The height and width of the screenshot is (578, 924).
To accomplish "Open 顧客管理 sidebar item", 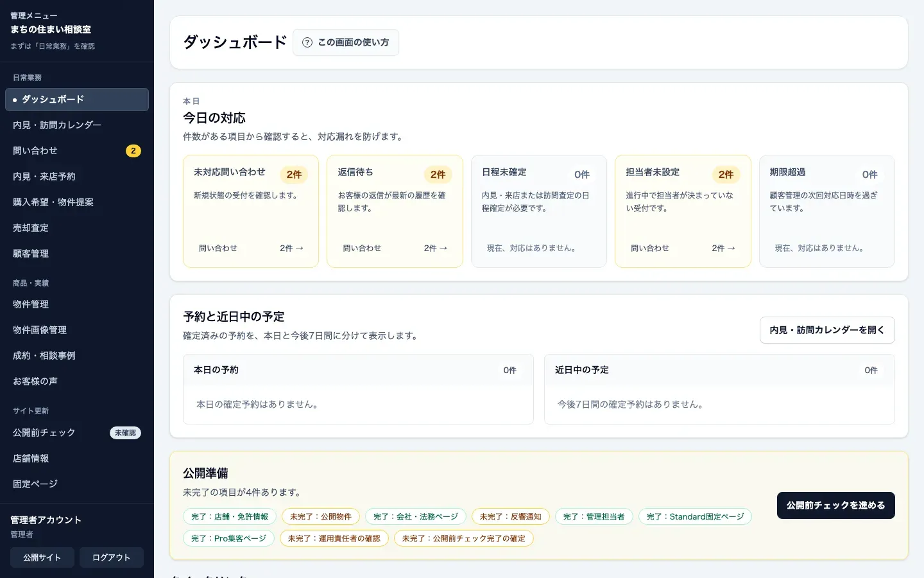I will pyautogui.click(x=77, y=254).
